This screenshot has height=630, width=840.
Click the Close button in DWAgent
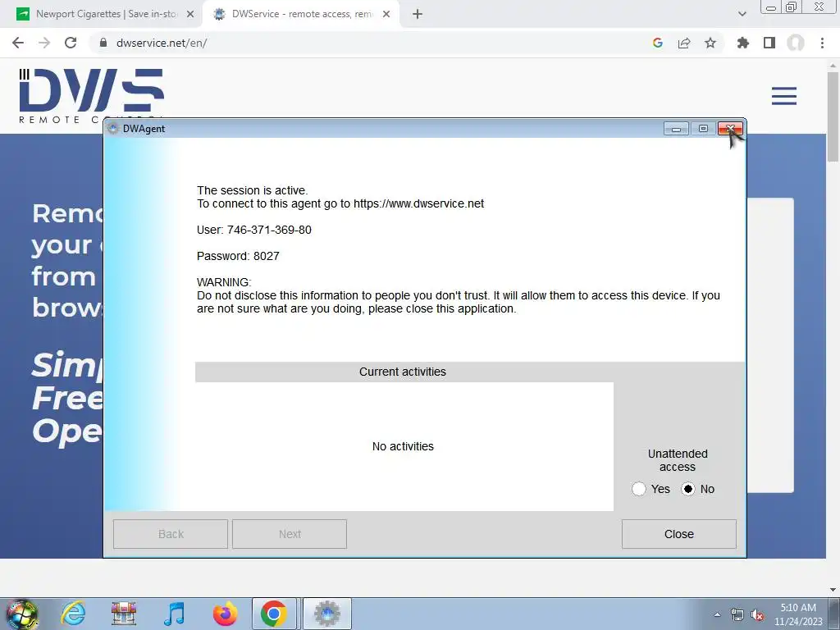678,534
